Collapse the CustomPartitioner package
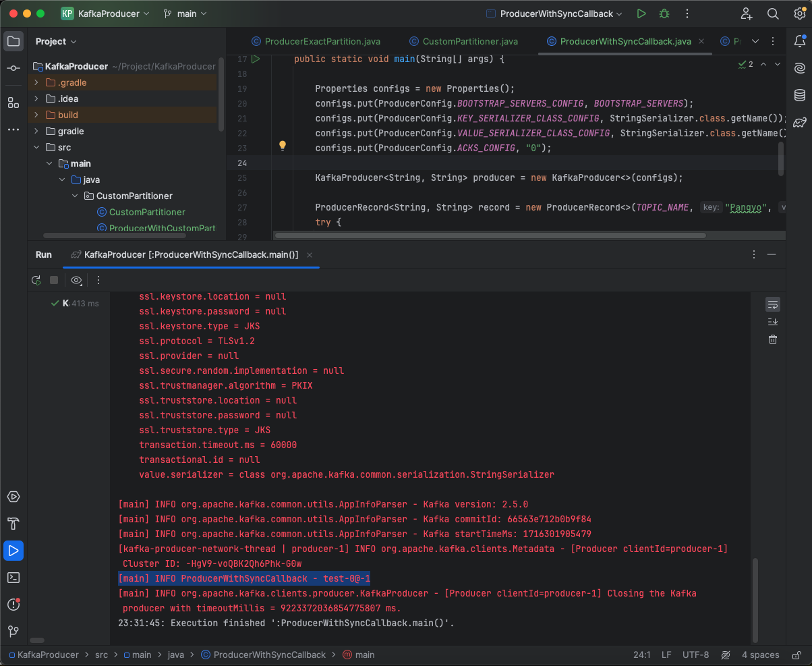Viewport: 812px width, 666px height. (x=75, y=196)
